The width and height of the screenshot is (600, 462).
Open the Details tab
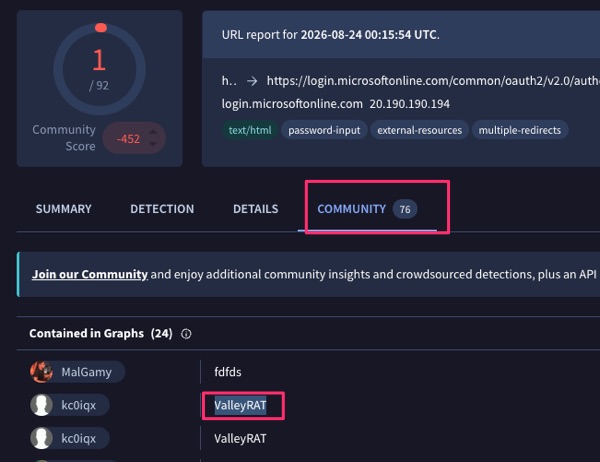coord(256,209)
